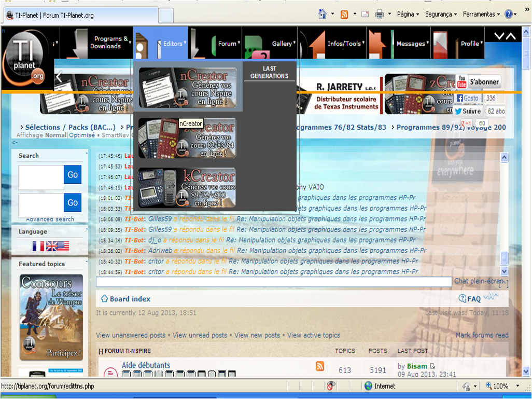Click Mark forums read
Screen dimensions: 532x399
482,335
